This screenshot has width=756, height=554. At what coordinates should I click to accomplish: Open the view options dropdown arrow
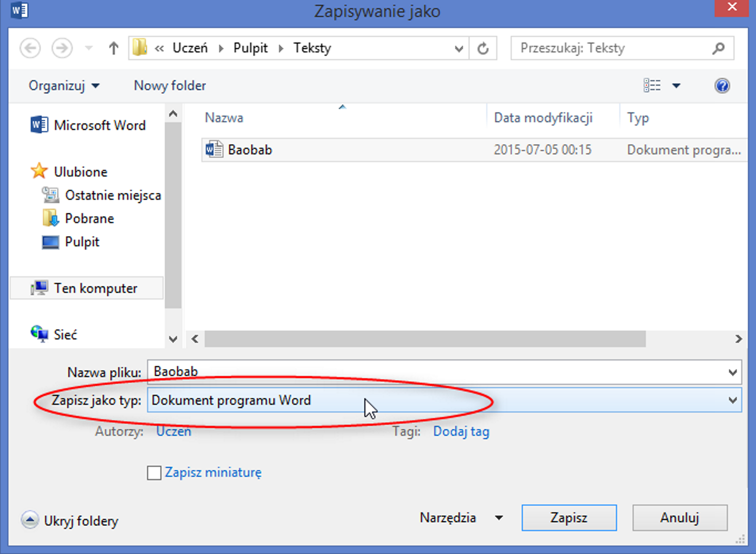click(x=676, y=85)
